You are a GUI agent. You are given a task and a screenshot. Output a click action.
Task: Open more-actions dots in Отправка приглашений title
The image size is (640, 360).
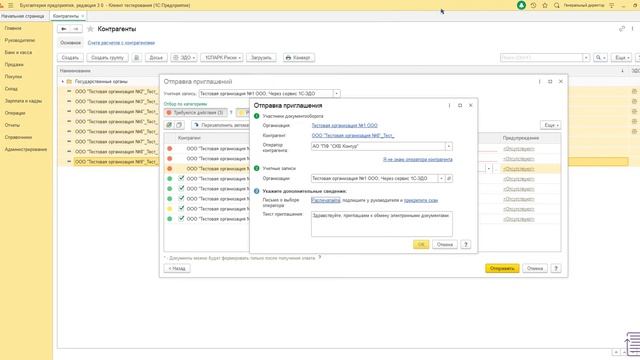(x=540, y=82)
